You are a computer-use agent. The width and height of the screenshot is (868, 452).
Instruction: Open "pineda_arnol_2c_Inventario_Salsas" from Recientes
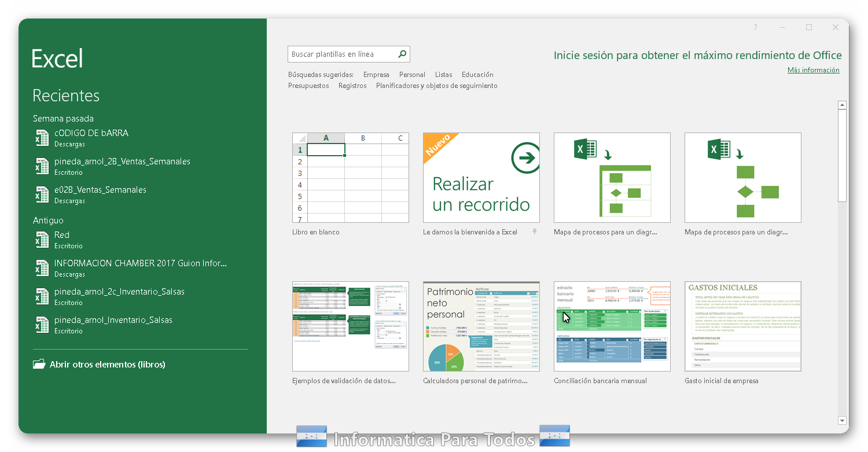[x=41, y=296]
